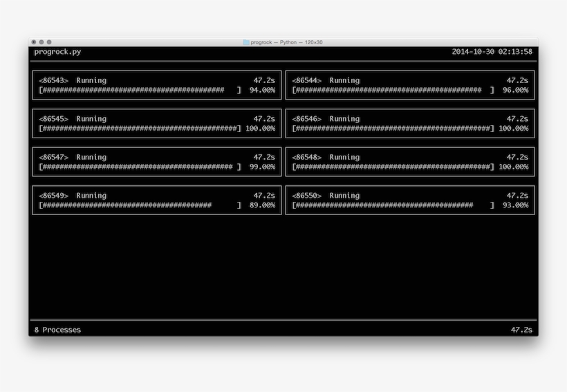Click the progress bar of process 86545
Viewport: 567px width, 392px height.
coord(140,129)
